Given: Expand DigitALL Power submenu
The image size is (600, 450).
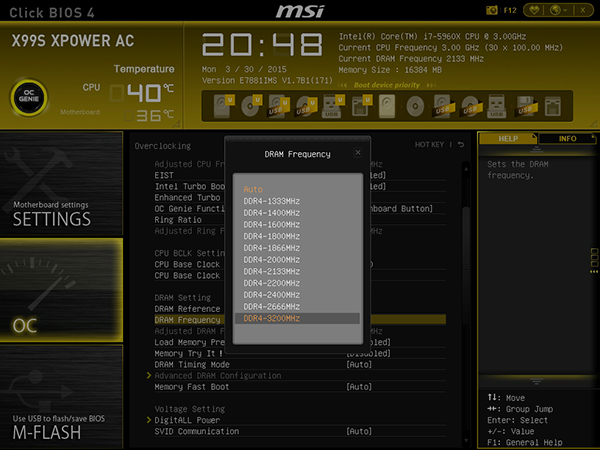Looking at the screenshot, I should click(x=187, y=420).
